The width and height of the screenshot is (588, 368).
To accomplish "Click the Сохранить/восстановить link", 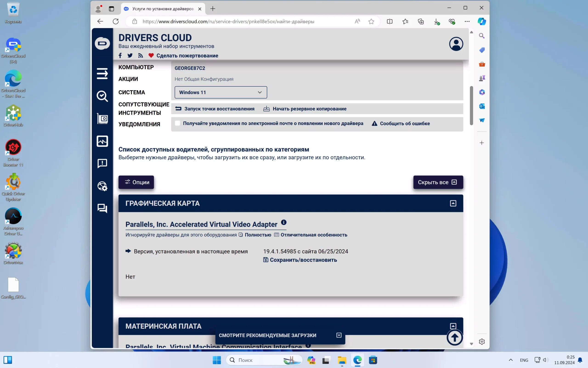I will pyautogui.click(x=303, y=260).
